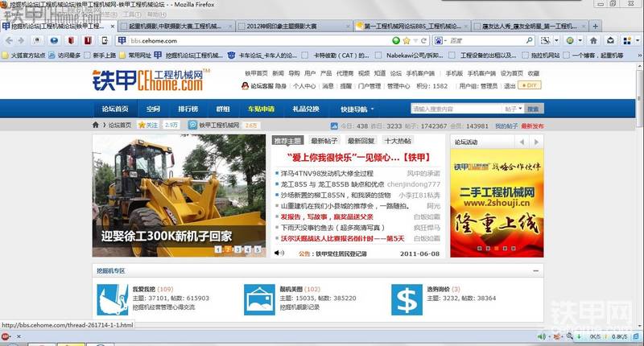The width and height of the screenshot is (644, 346).
Task: Click the blue statistics icon beside 今日
Action: [334, 126]
